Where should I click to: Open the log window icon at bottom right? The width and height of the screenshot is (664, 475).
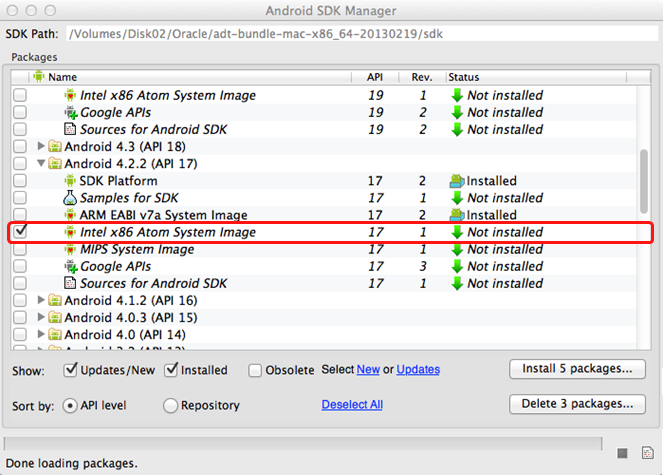click(x=647, y=453)
